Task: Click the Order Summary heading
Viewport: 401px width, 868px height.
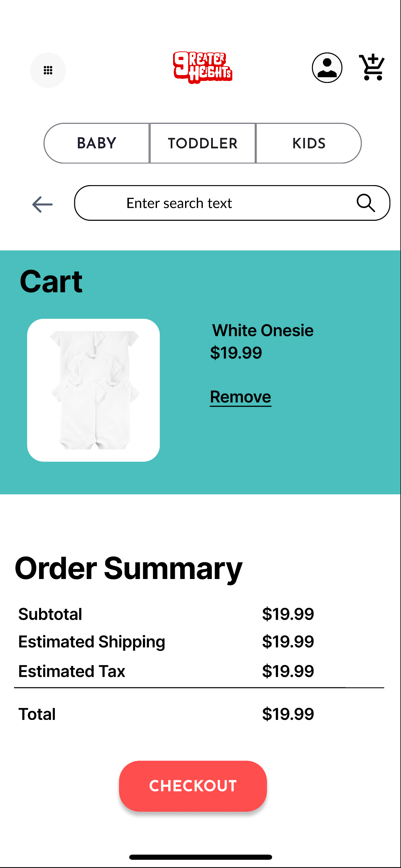Action: coord(128,568)
